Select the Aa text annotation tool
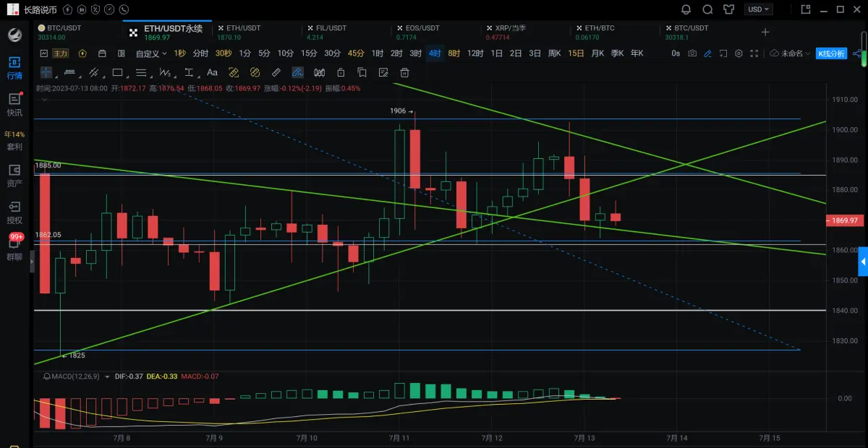The width and height of the screenshot is (868, 448). click(x=212, y=72)
